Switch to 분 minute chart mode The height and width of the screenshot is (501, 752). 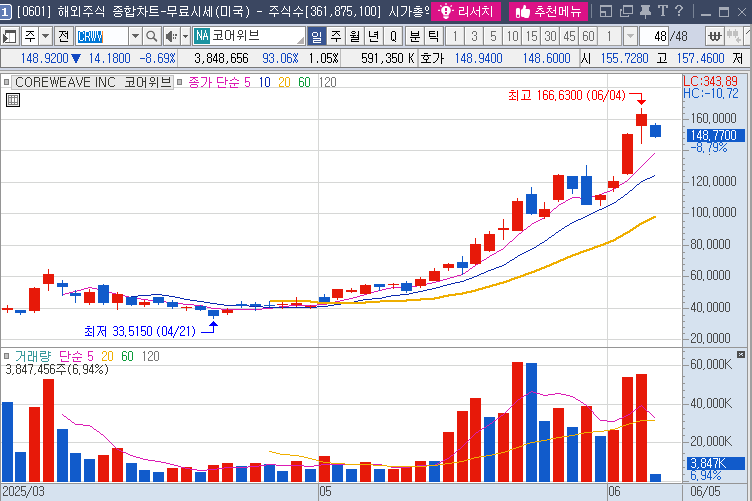click(x=414, y=36)
